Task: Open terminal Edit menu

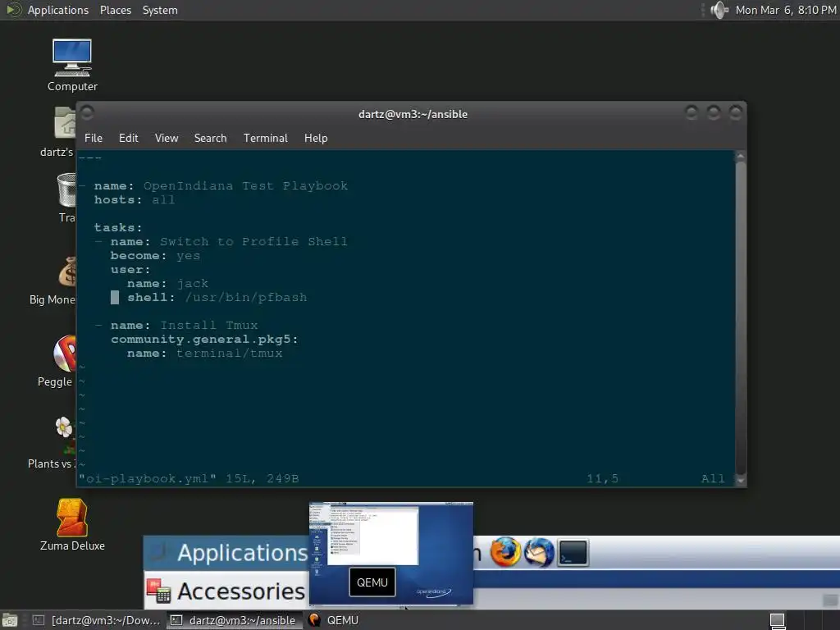Action: point(129,138)
